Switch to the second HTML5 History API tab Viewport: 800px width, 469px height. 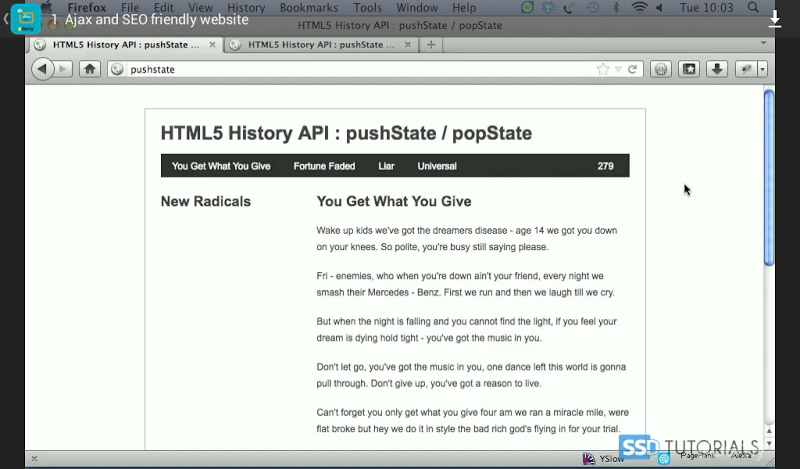pos(321,45)
